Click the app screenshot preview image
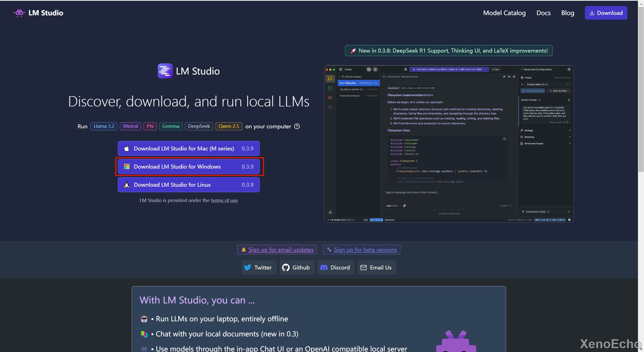This screenshot has width=644, height=352. (x=448, y=144)
